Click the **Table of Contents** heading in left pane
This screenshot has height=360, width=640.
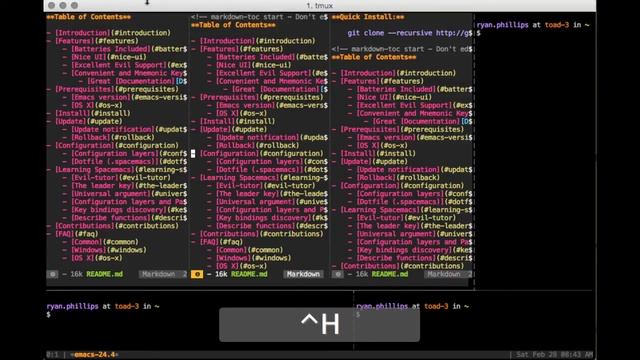[x=89, y=17]
